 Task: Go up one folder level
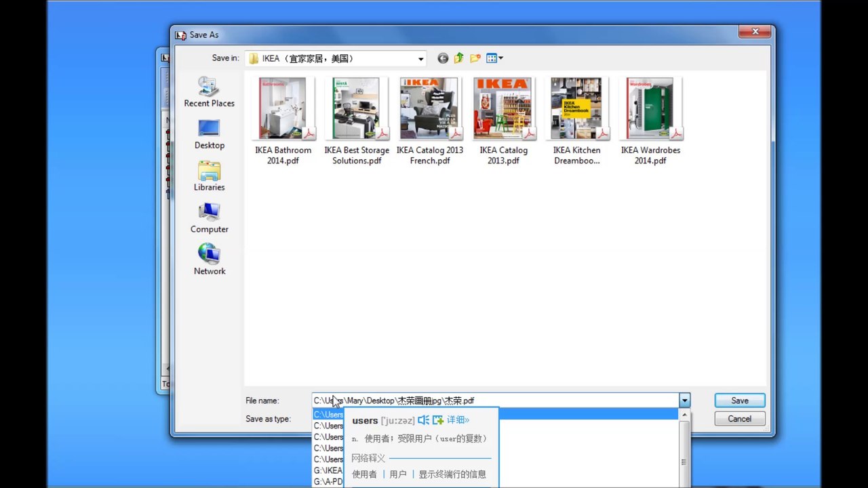pos(459,58)
